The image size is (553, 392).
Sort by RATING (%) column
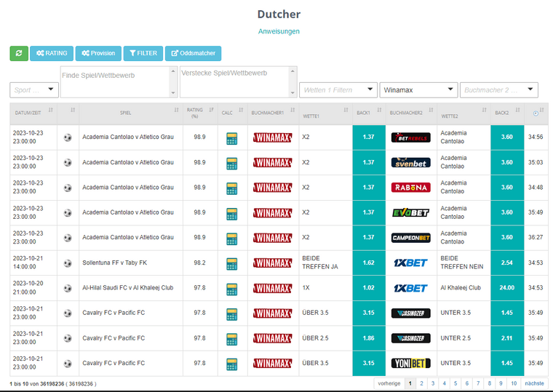[200, 113]
